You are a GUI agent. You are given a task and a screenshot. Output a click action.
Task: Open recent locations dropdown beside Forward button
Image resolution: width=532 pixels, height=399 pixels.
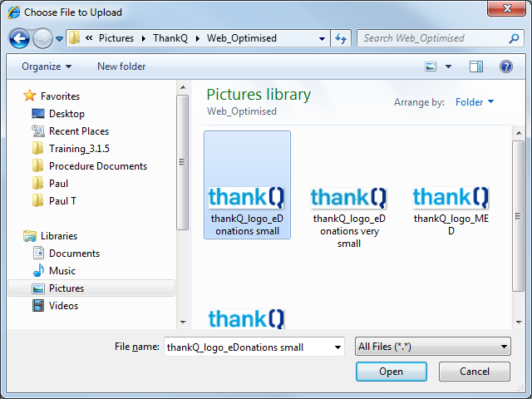click(59, 39)
